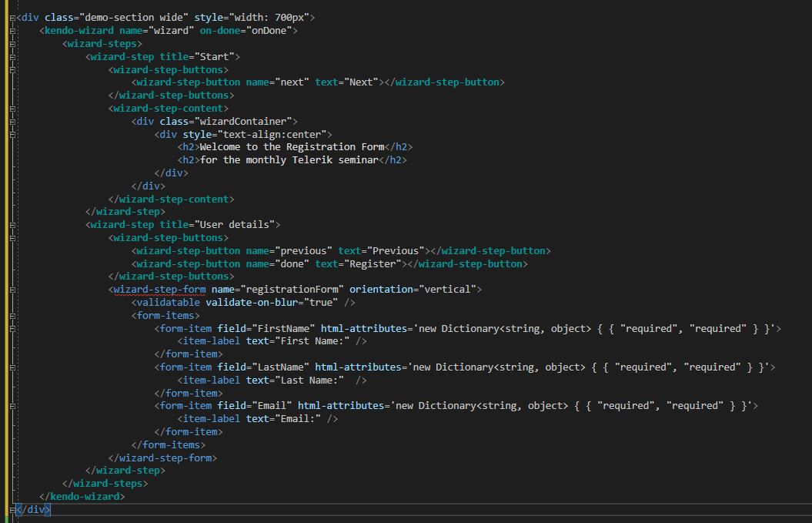Click the "First Name:" label text value
Image resolution: width=812 pixels, height=523 pixels.
pyautogui.click(x=312, y=340)
